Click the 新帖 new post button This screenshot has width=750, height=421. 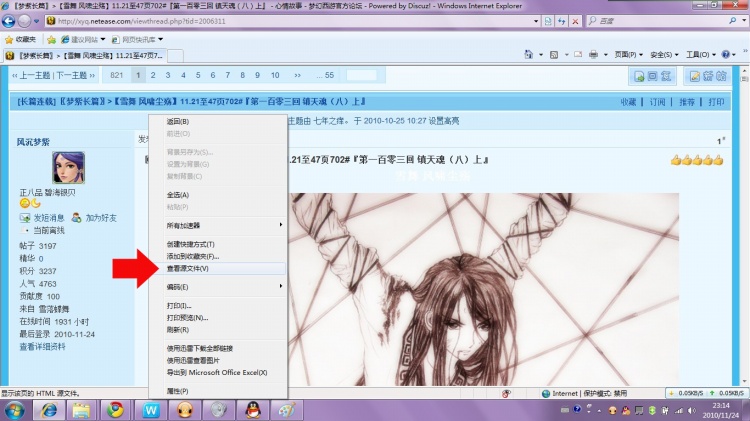pos(708,76)
